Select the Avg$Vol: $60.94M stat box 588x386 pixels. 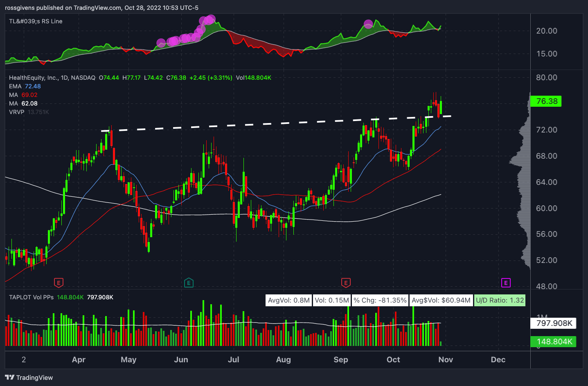pyautogui.click(x=441, y=300)
